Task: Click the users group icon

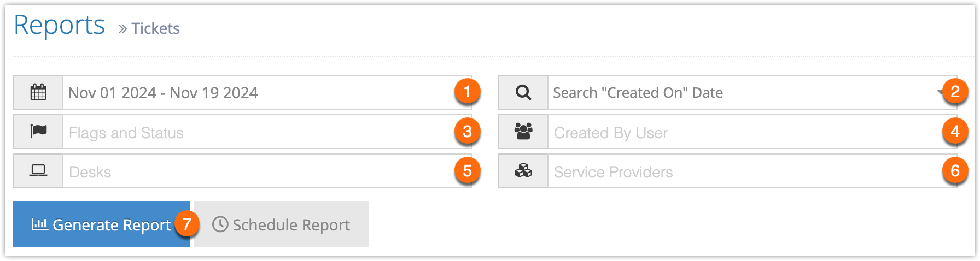Action: (523, 131)
